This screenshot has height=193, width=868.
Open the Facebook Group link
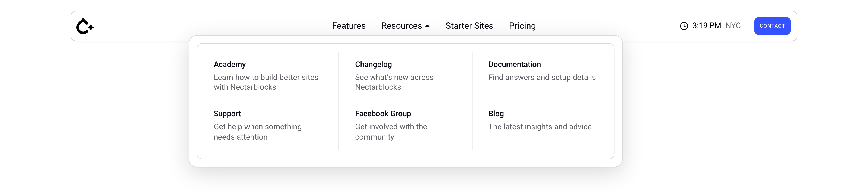(383, 114)
